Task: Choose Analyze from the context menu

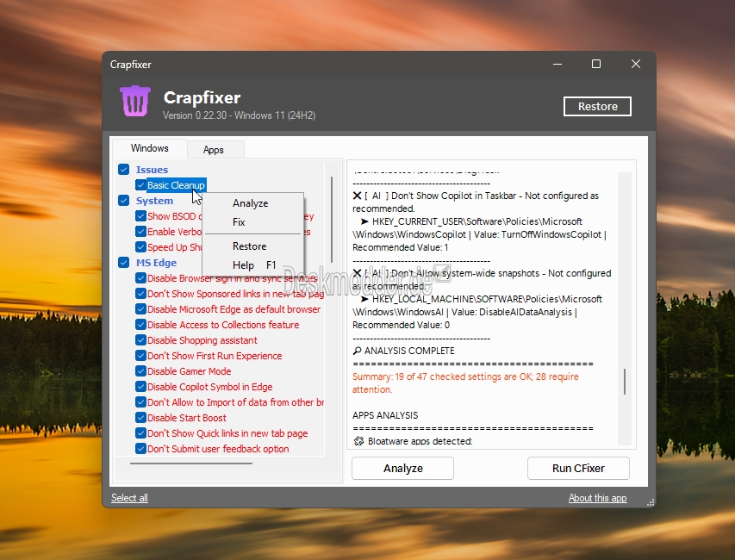Action: [x=250, y=203]
